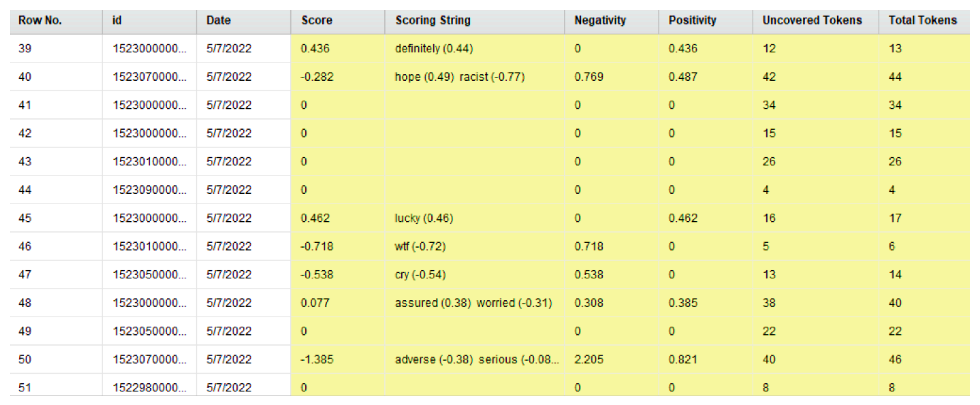Select the Uncovered Tokens column header
The width and height of the screenshot is (980, 405).
(x=812, y=20)
